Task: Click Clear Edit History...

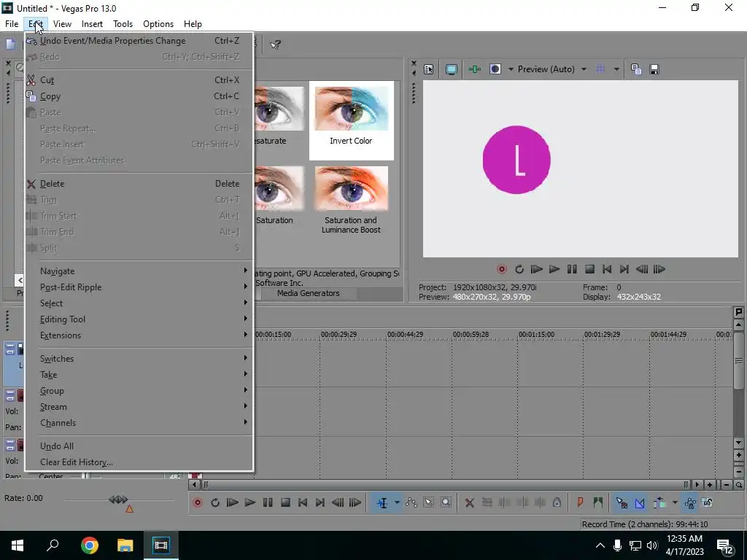Action: coord(139,462)
